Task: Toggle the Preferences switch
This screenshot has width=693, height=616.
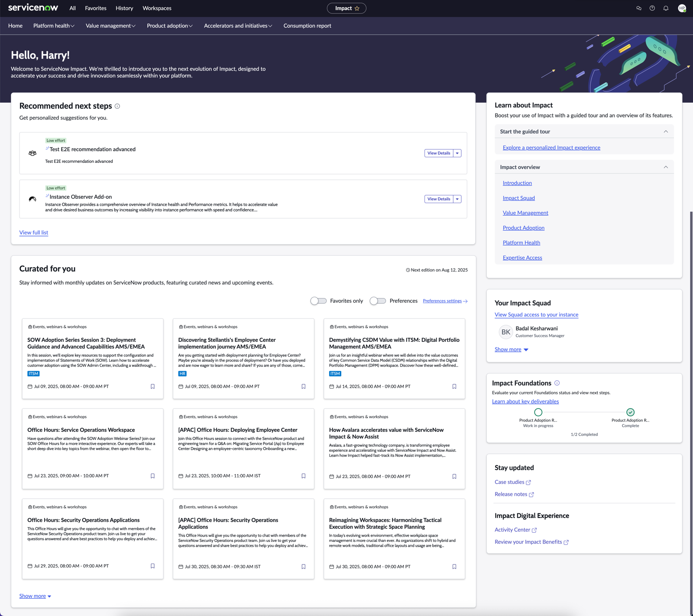Action: coord(378,301)
